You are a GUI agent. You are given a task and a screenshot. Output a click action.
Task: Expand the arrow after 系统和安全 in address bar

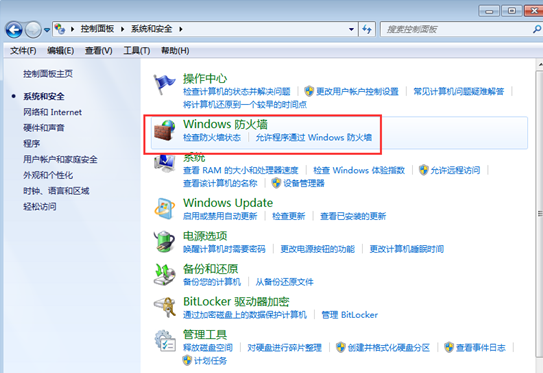coord(181,29)
